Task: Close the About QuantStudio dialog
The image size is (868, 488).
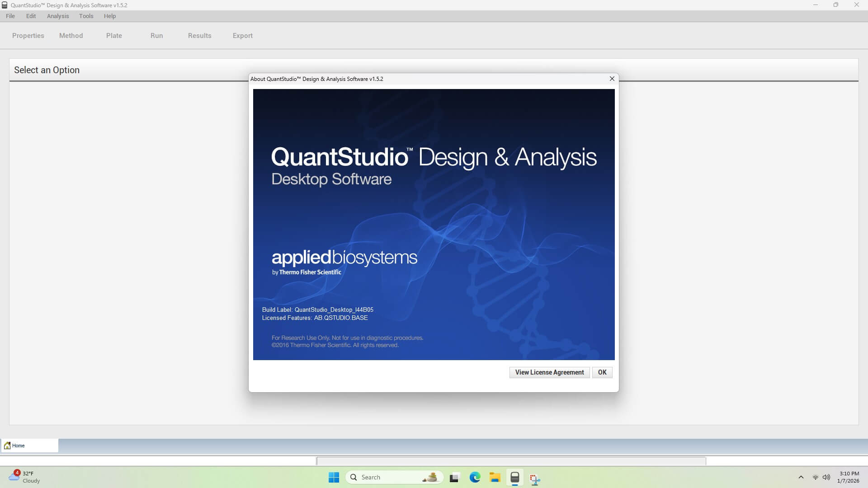Action: pyautogui.click(x=612, y=79)
